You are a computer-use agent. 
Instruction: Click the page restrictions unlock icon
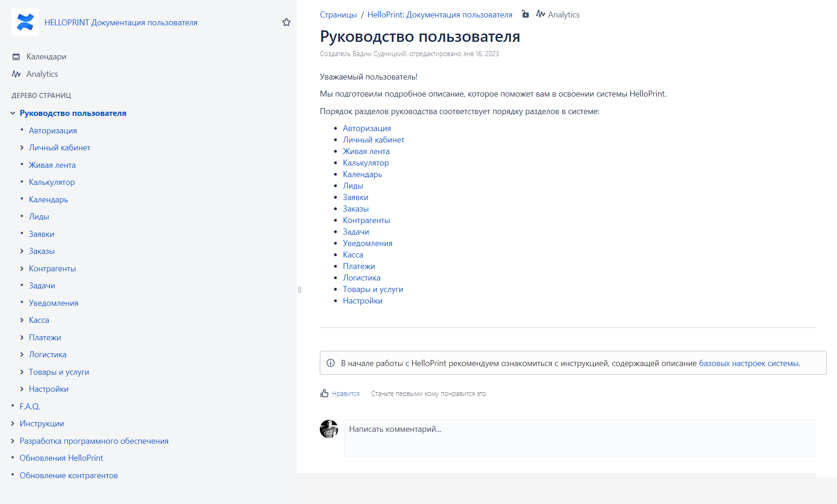coord(525,14)
